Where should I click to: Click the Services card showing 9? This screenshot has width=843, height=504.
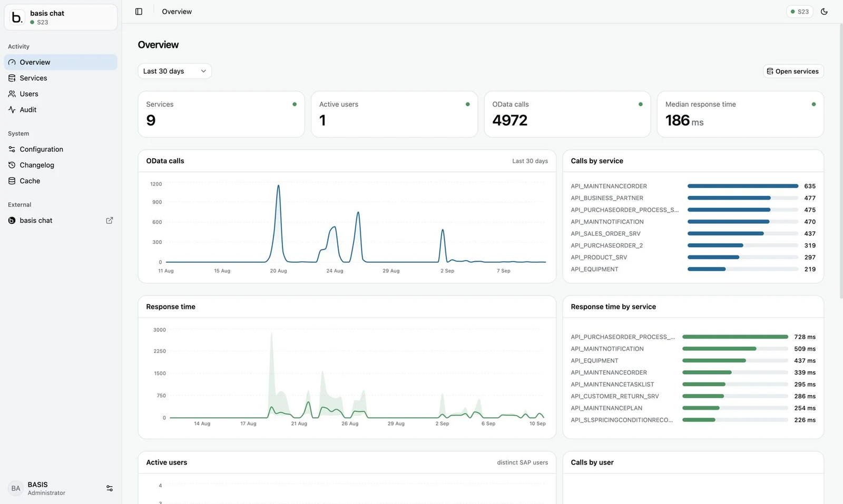coord(221,114)
